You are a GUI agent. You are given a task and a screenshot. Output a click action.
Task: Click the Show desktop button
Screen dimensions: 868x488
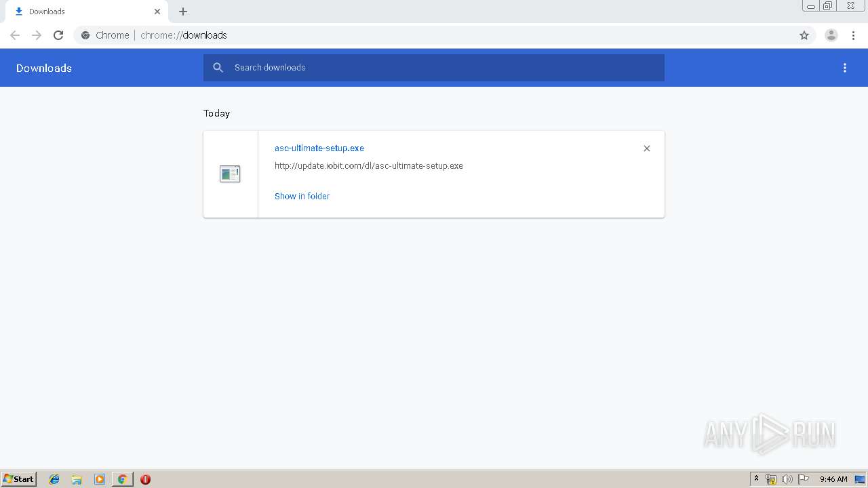(861, 479)
